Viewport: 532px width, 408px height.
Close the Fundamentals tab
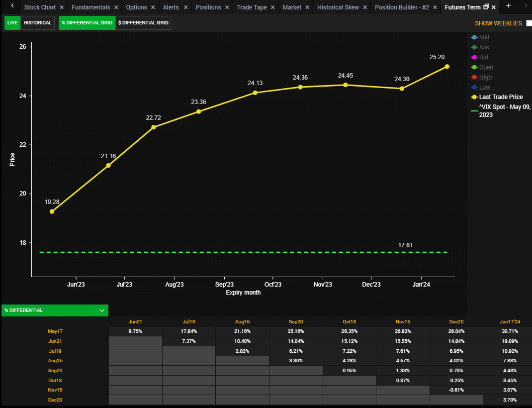coord(116,7)
